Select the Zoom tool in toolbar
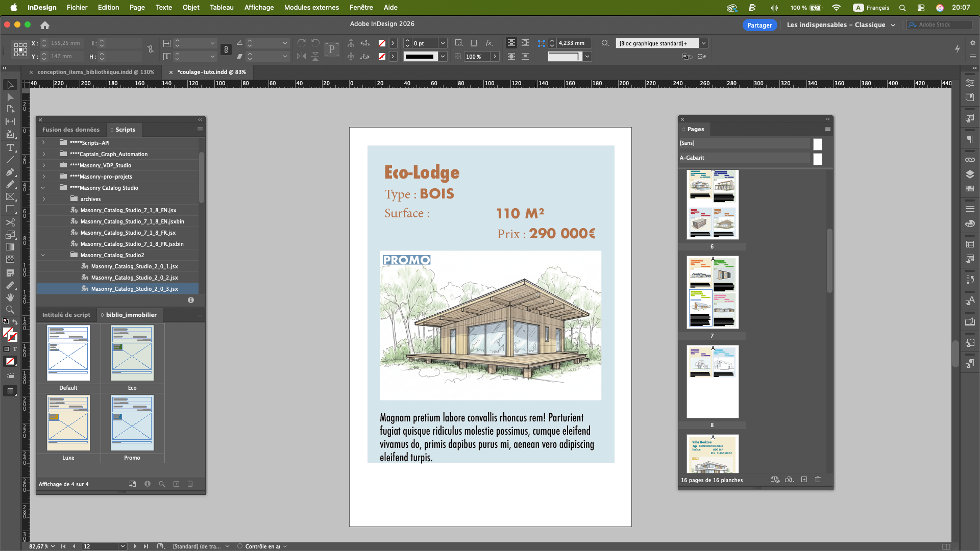 click(10, 310)
